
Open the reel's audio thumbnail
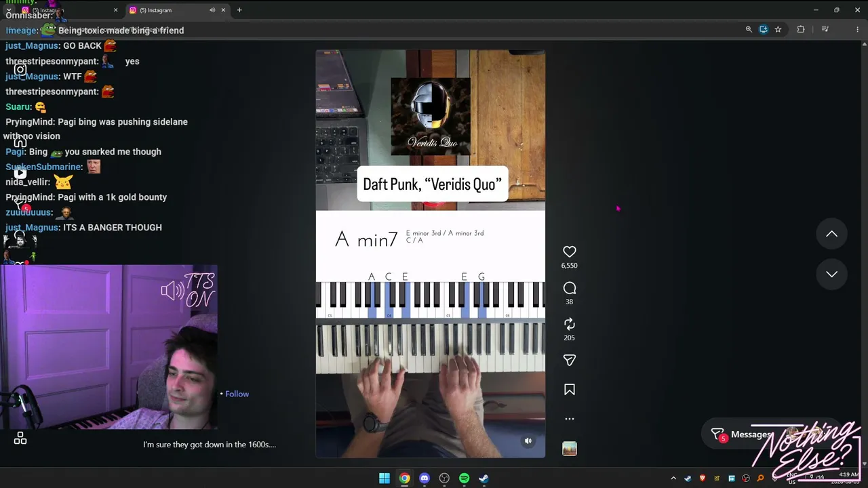pos(570,449)
